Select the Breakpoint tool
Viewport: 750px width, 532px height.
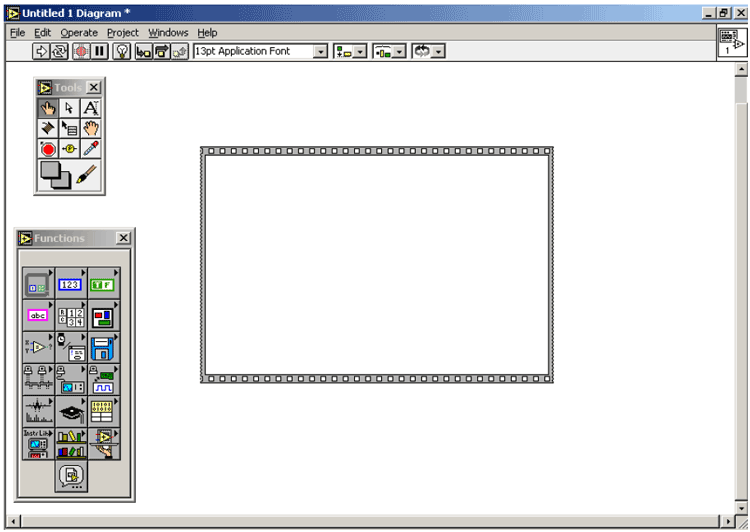coord(48,149)
